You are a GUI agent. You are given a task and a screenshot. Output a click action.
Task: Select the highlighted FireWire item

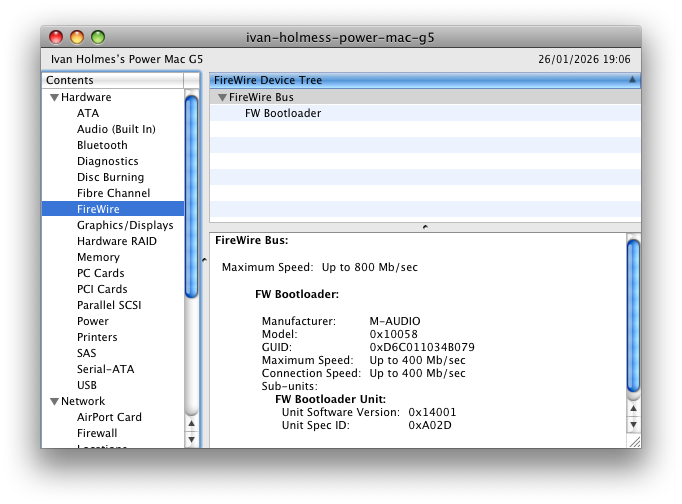[x=113, y=209]
